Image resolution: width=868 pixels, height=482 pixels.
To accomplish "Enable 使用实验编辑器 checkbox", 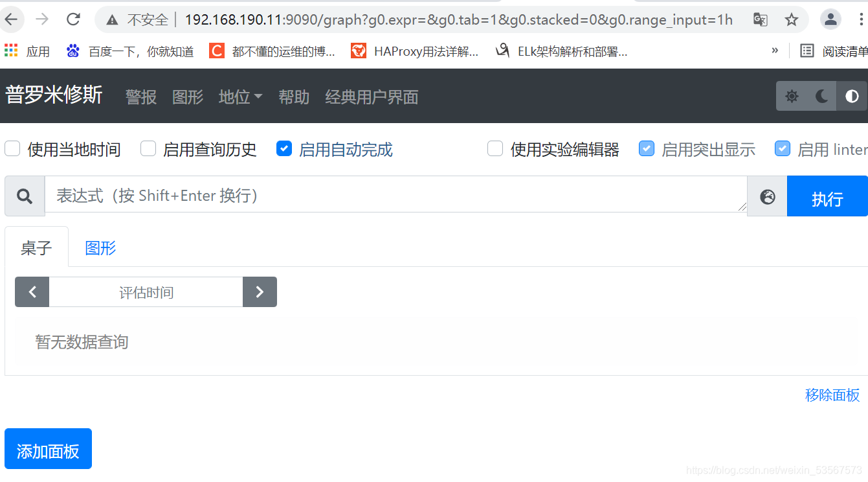I will coord(495,148).
